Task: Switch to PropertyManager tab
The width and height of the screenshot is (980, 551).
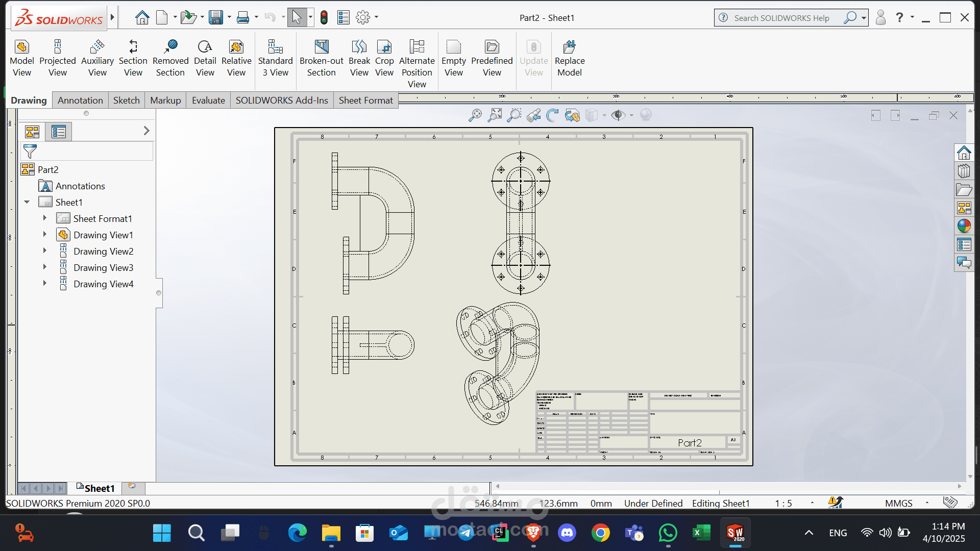Action: click(59, 132)
